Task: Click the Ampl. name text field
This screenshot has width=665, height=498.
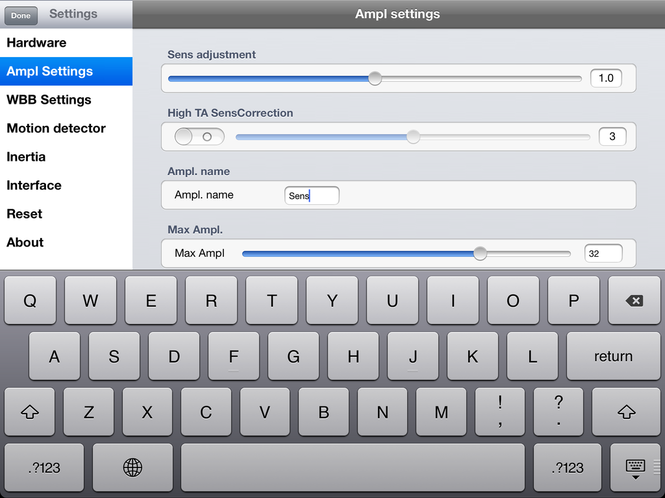Action: click(x=311, y=196)
